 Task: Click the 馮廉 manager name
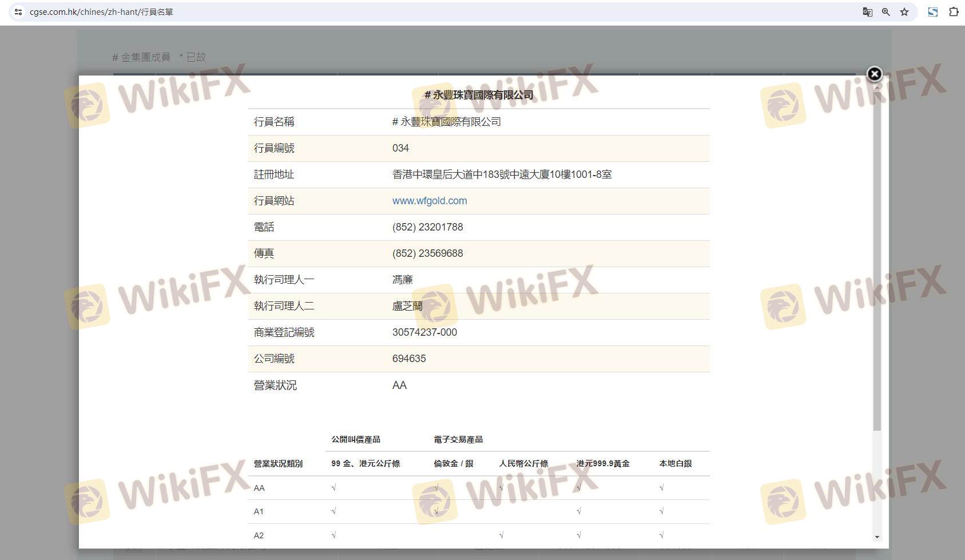pyautogui.click(x=403, y=280)
